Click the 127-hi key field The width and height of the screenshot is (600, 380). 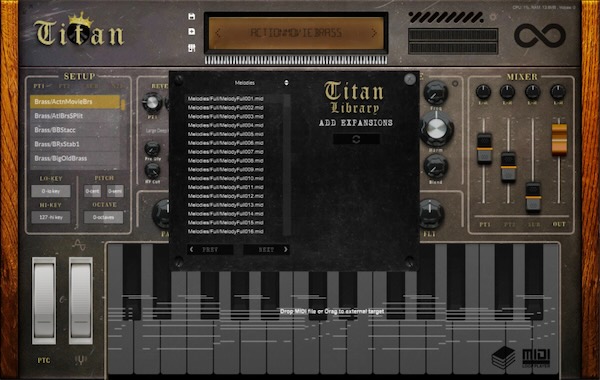(51, 217)
